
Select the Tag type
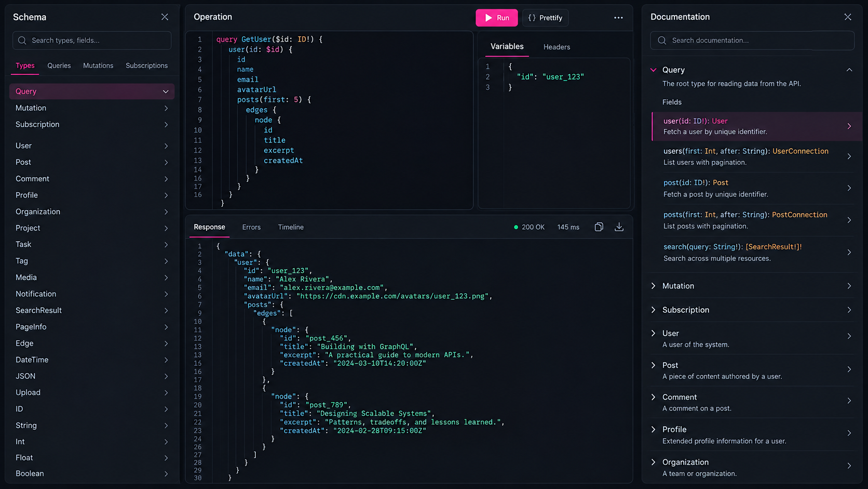point(92,261)
